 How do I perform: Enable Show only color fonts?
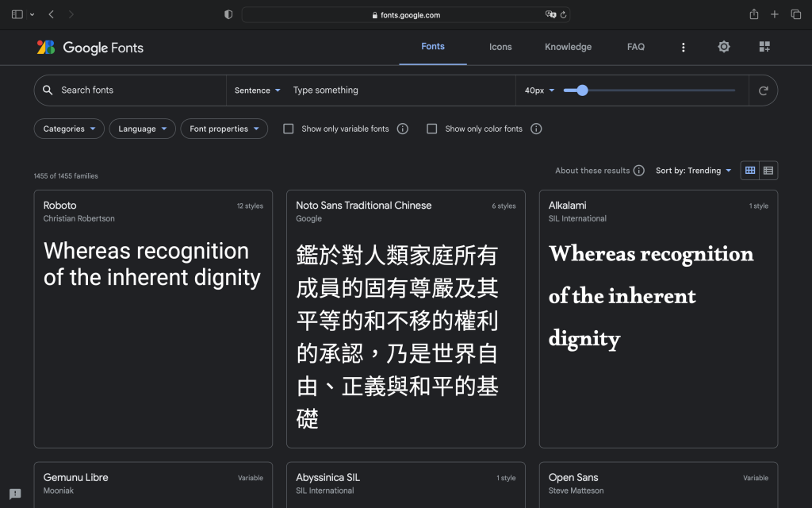coord(432,129)
